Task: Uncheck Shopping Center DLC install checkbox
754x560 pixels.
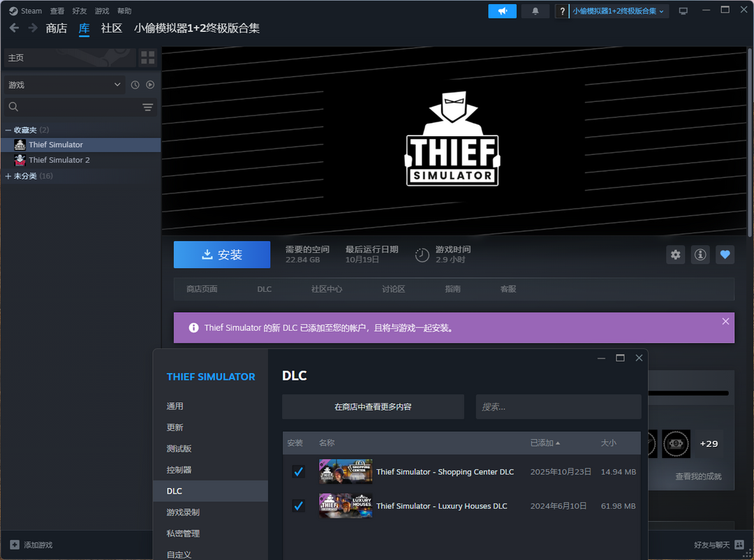Action: click(298, 472)
